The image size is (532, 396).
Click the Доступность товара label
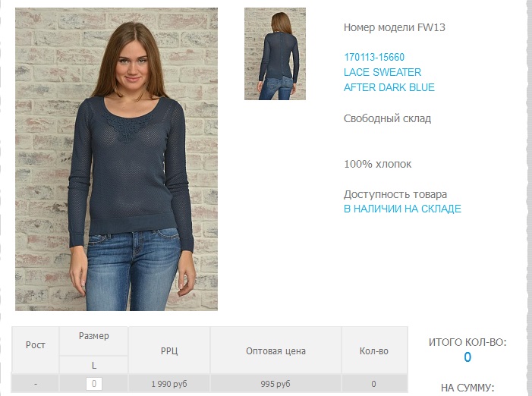[395, 195]
